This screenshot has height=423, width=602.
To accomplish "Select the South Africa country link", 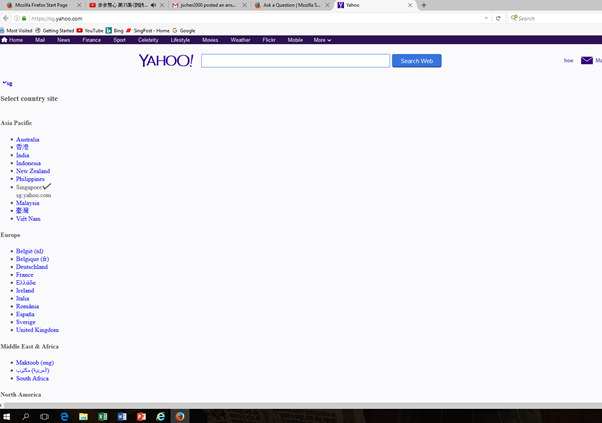I will (x=32, y=378).
